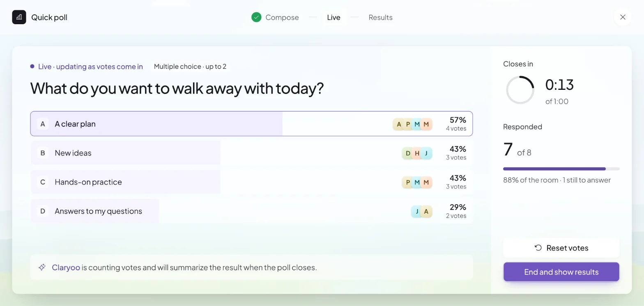Click the P voter avatar on Hands-on practice
The height and width of the screenshot is (306, 644).
point(408,183)
